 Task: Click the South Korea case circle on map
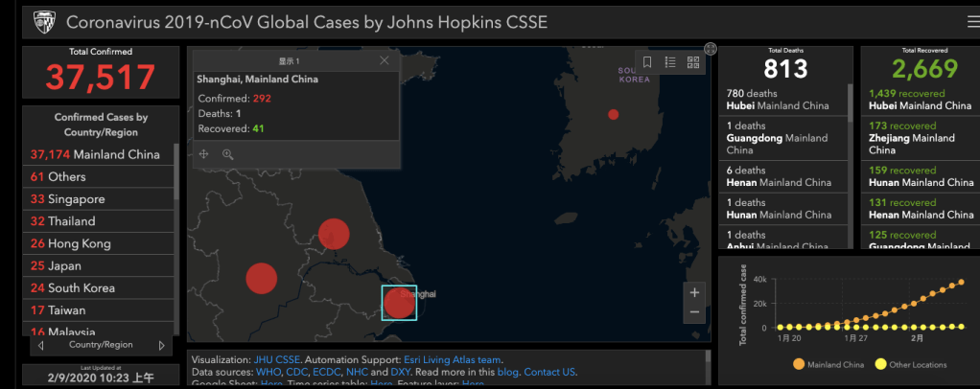(x=614, y=115)
